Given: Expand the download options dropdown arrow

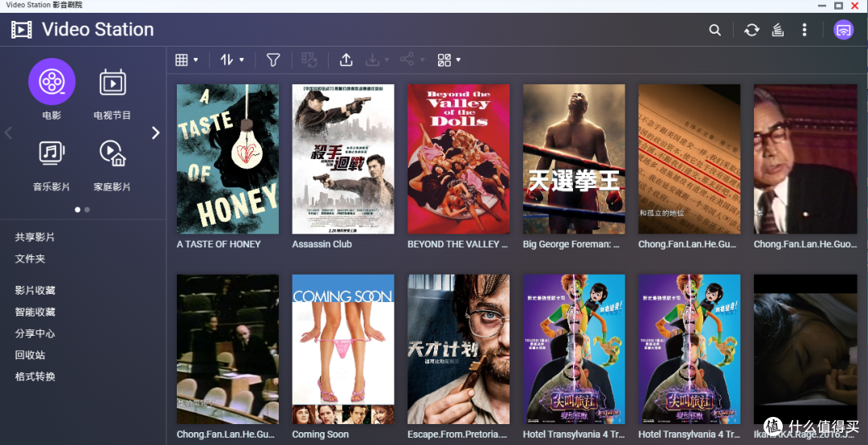Looking at the screenshot, I should (x=387, y=59).
